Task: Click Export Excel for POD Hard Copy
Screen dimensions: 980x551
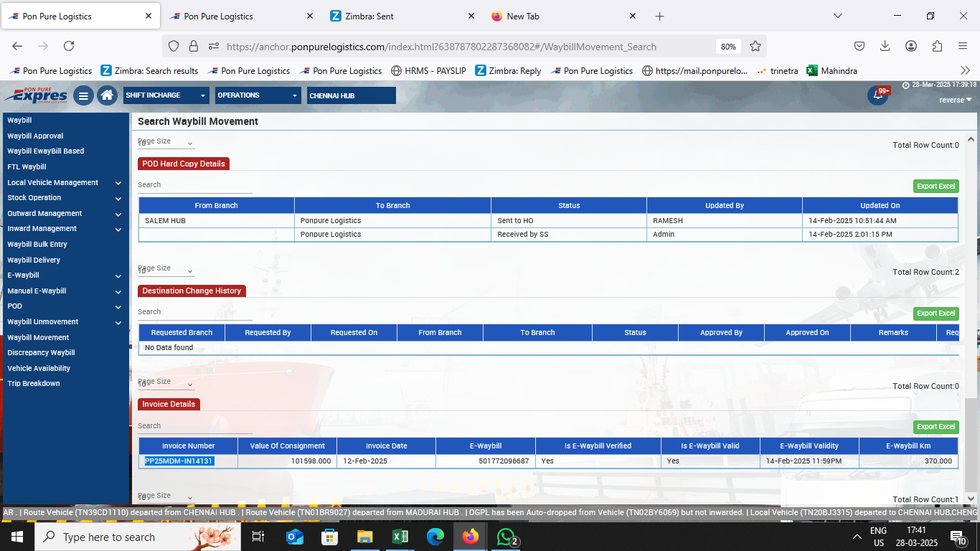Action: [x=936, y=187]
